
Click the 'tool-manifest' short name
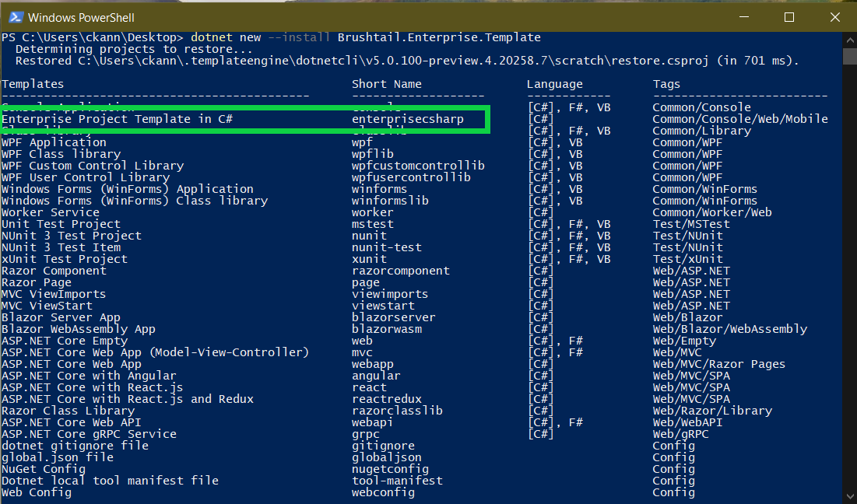pos(397,481)
